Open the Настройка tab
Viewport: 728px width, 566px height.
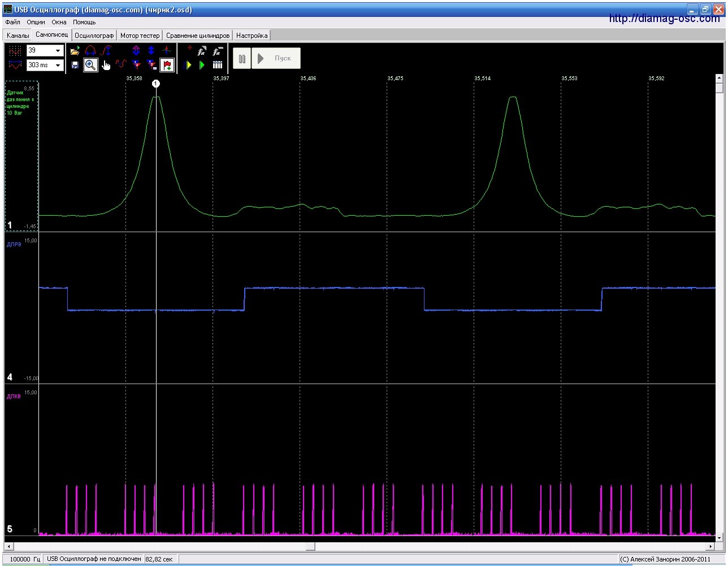252,36
